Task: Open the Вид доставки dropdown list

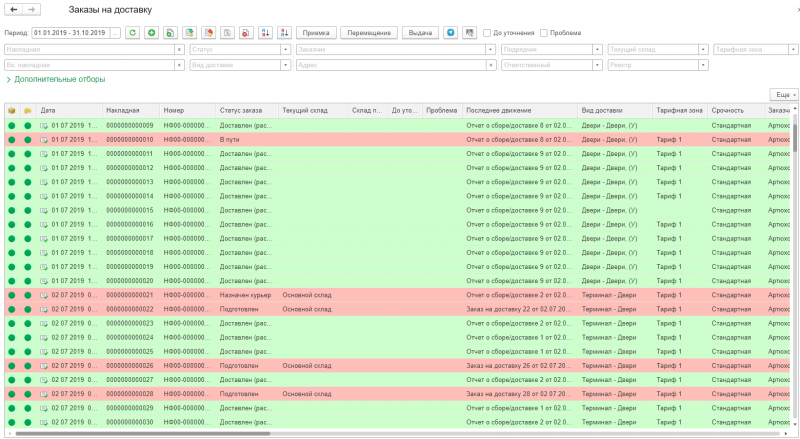Action: (x=286, y=65)
